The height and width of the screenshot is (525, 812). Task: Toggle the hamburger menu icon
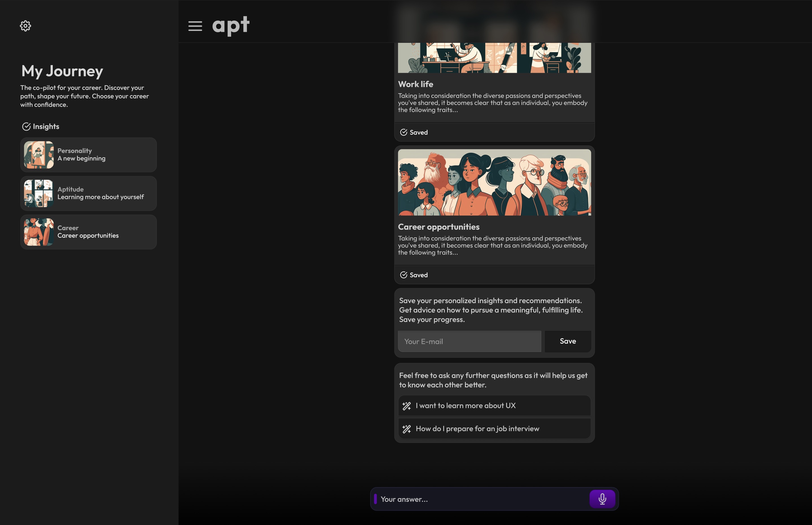(x=195, y=26)
